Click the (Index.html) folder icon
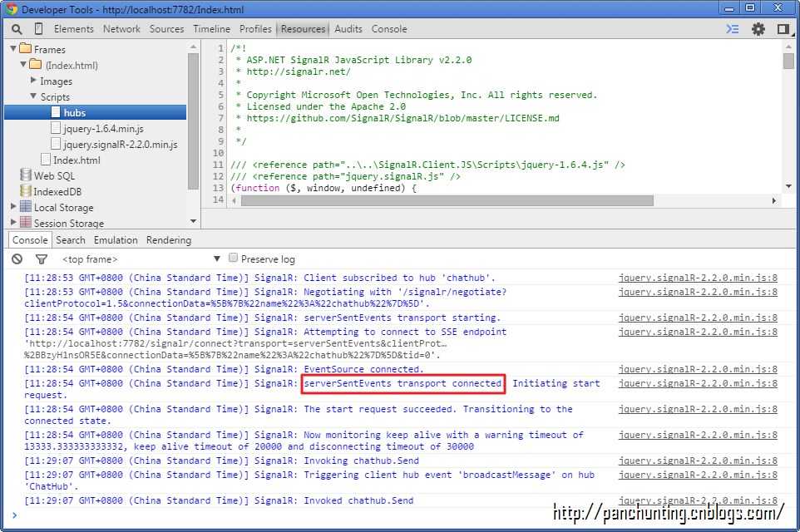 35,65
